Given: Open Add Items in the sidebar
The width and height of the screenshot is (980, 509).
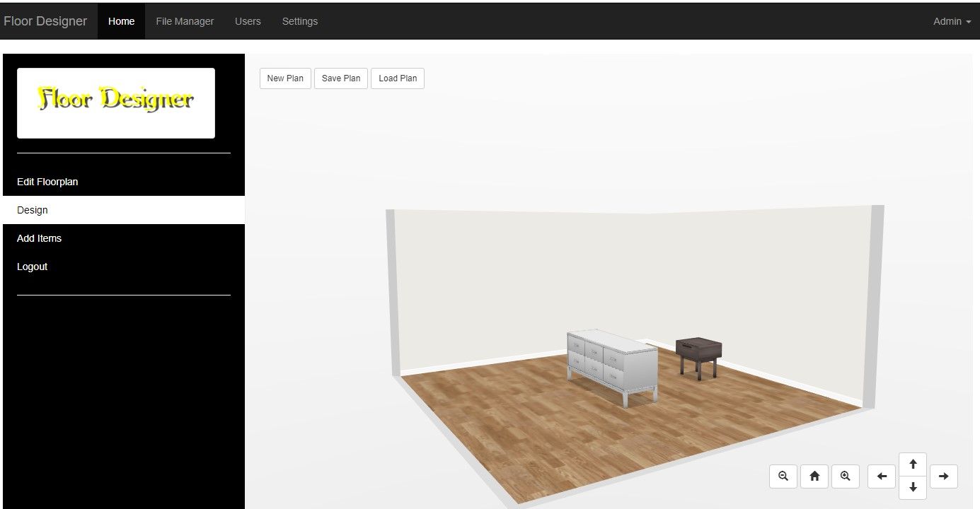Looking at the screenshot, I should pyautogui.click(x=124, y=238).
